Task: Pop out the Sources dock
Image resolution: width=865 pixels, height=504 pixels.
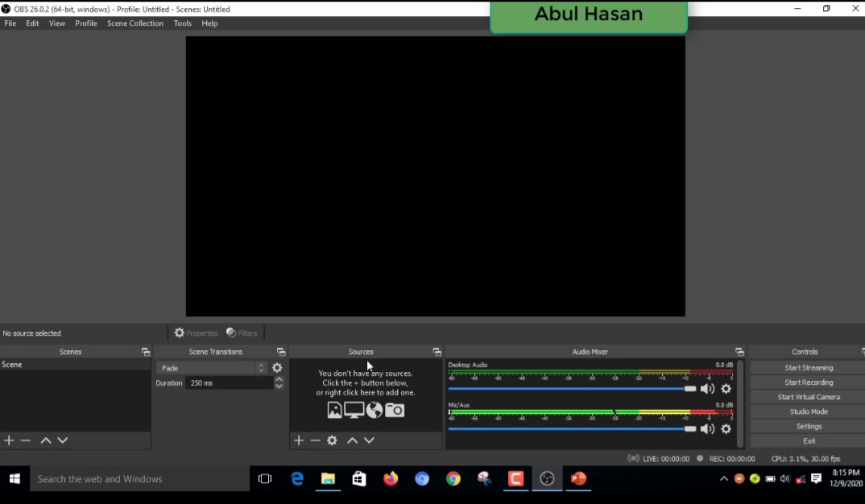Action: point(437,352)
